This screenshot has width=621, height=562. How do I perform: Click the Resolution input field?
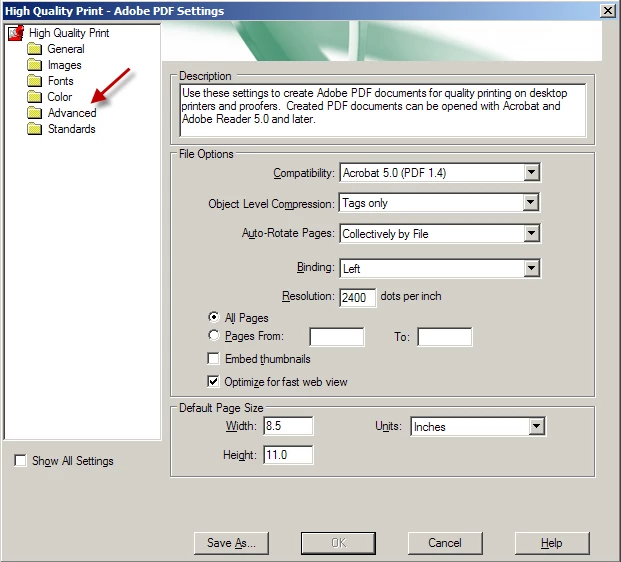pyautogui.click(x=358, y=297)
